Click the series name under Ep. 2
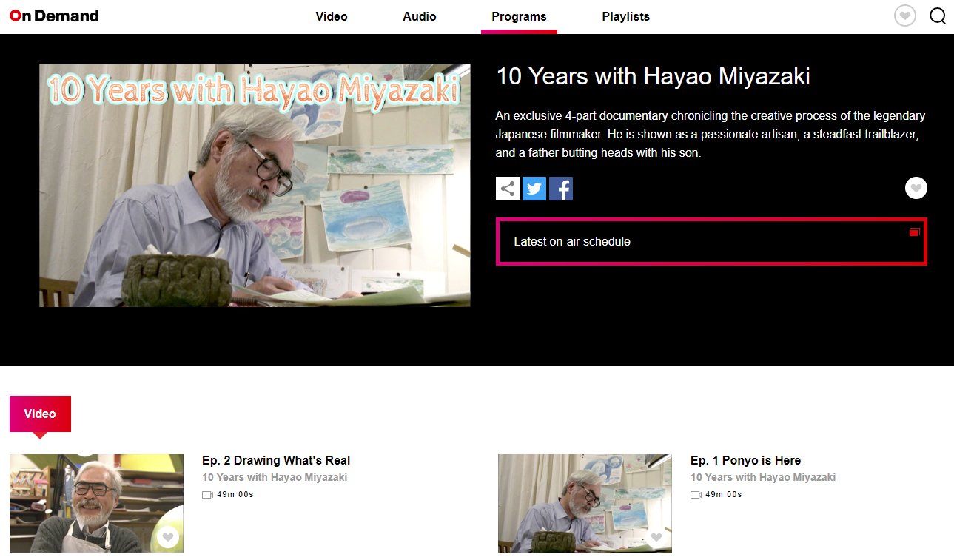The width and height of the screenshot is (954, 560). point(275,477)
